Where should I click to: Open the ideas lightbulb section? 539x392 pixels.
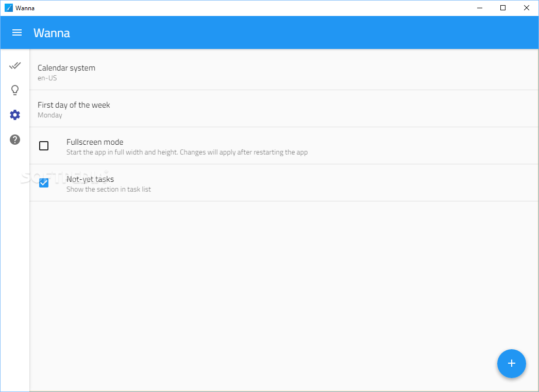15,90
